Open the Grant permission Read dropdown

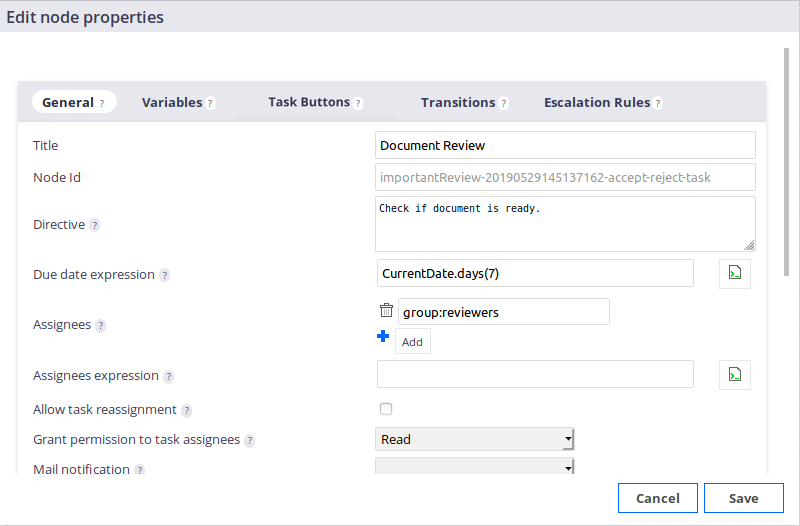pyautogui.click(x=474, y=439)
